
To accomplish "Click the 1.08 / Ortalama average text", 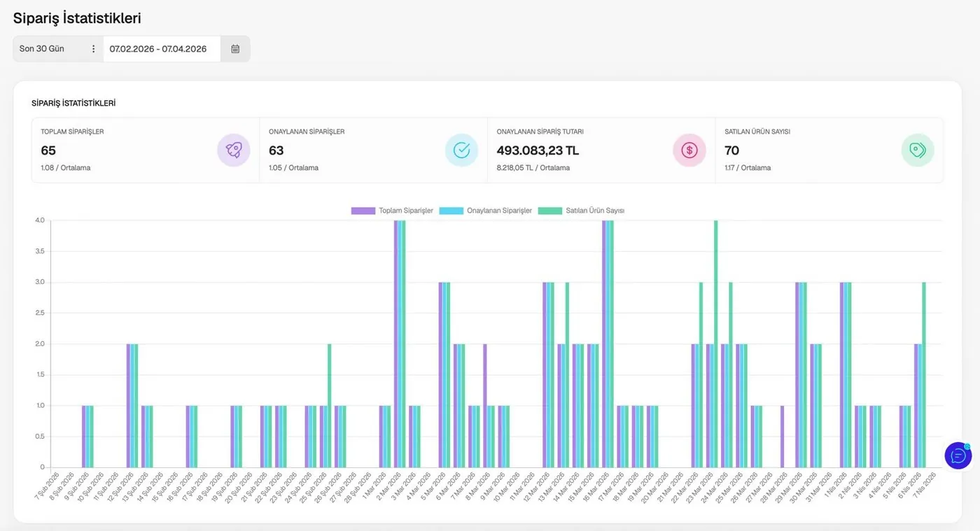I will (66, 168).
